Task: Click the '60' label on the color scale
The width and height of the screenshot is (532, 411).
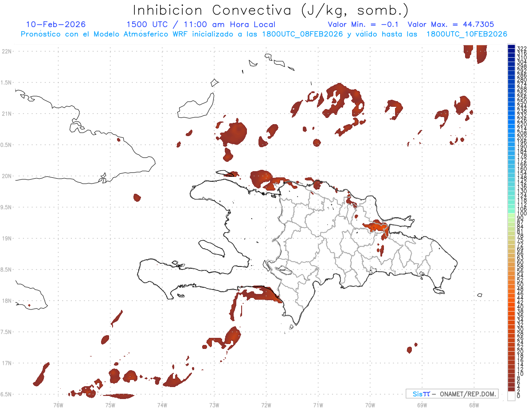Action: pyautogui.click(x=520, y=262)
